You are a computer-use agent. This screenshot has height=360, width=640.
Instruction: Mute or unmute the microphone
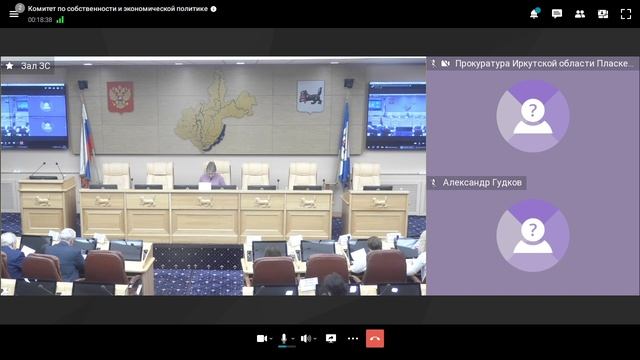coord(284,338)
